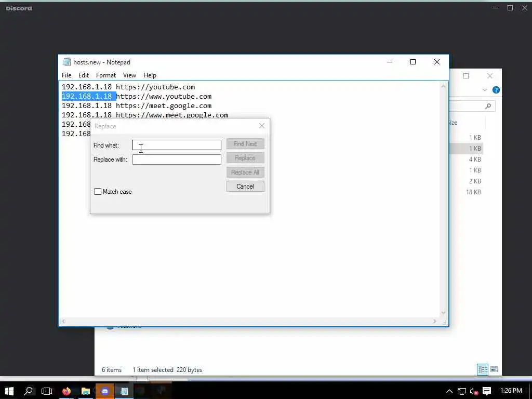Screen dimensions: 532x399
Task: Click the https://www.meet.google.com line
Action: point(145,115)
